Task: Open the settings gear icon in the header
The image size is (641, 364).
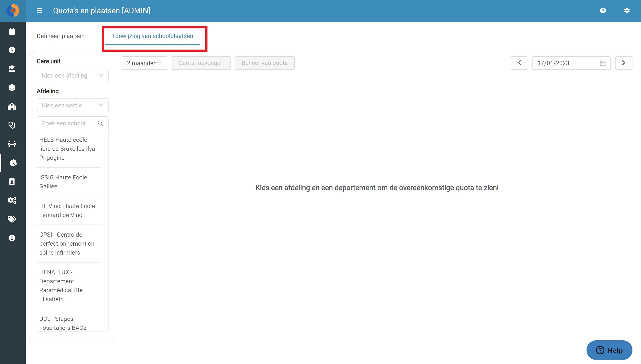Action: [x=626, y=10]
